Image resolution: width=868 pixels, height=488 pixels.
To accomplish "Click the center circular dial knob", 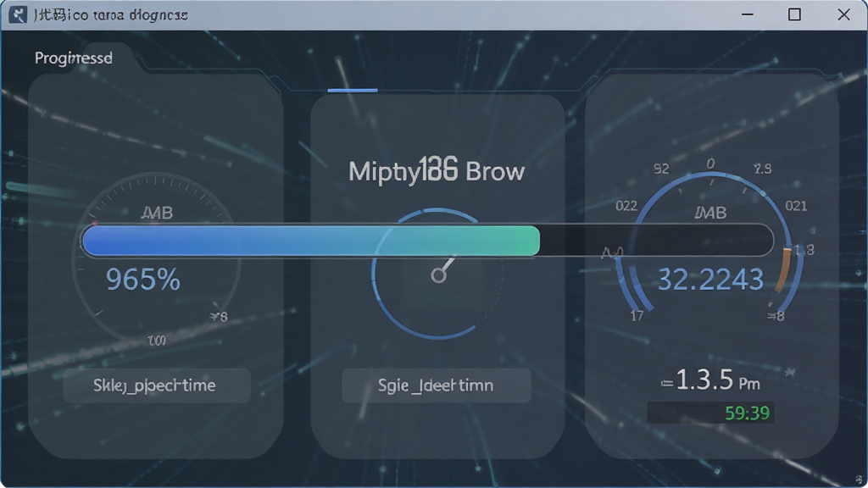I will 438,275.
